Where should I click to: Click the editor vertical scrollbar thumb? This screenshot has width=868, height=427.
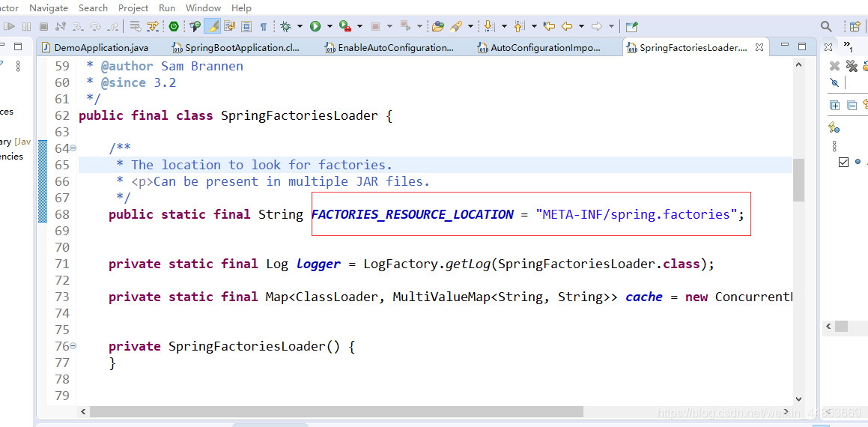click(798, 180)
